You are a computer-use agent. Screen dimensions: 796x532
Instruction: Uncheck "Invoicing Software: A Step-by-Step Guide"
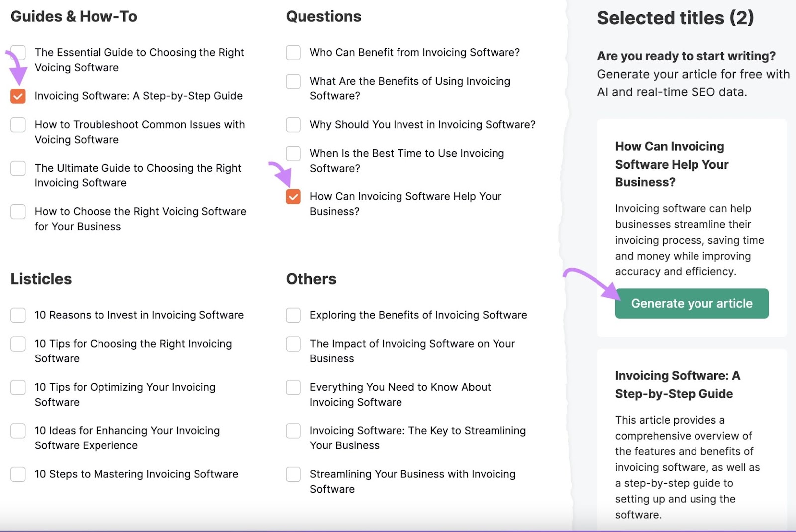pyautogui.click(x=18, y=96)
